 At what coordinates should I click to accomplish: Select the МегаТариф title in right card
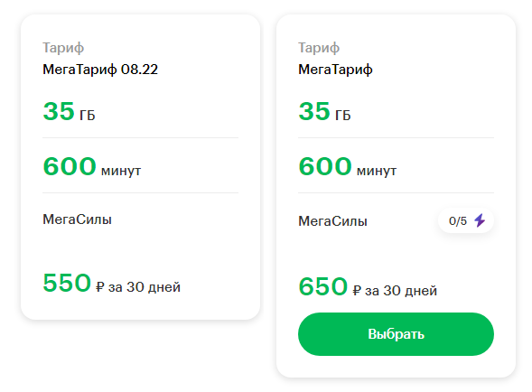coord(335,70)
